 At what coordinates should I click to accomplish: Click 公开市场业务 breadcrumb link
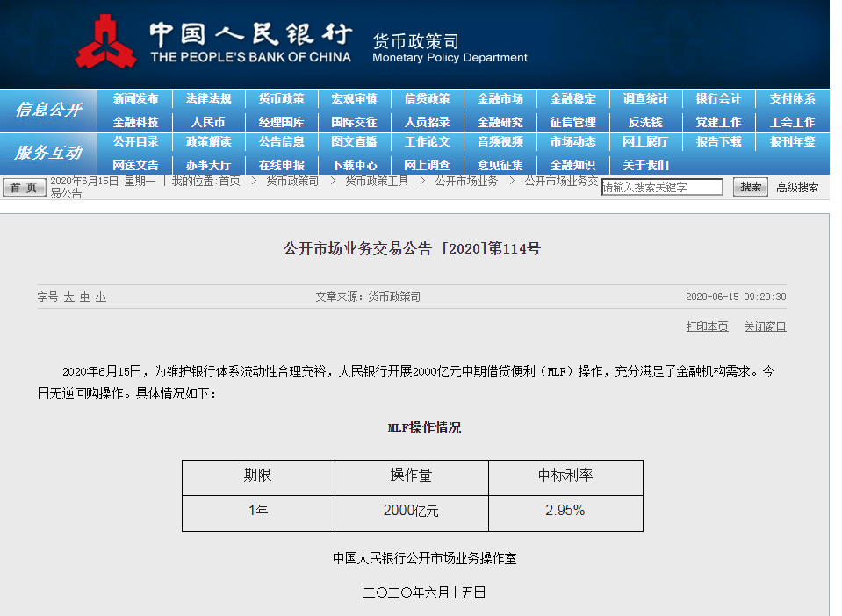(x=466, y=181)
